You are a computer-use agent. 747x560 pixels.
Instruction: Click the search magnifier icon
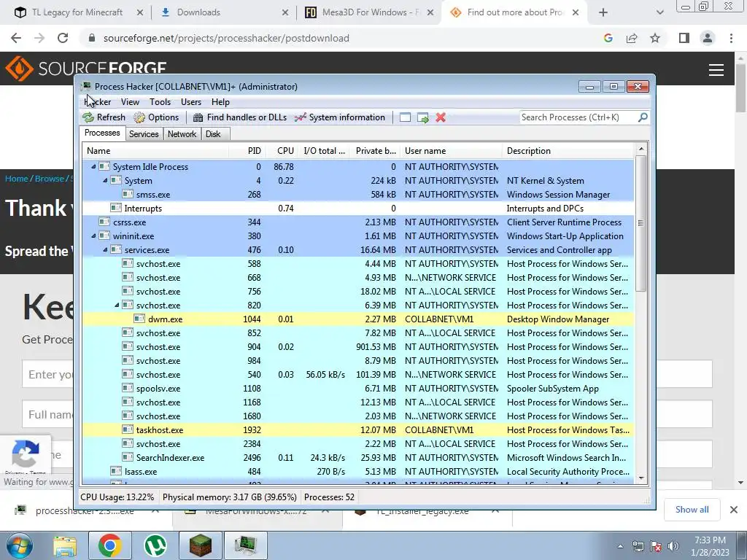pos(643,117)
